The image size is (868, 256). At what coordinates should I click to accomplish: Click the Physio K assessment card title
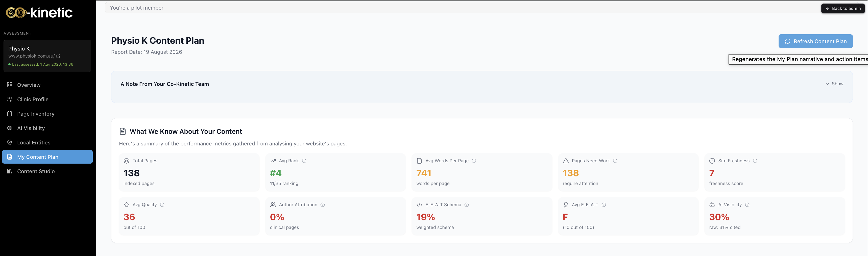(19, 48)
